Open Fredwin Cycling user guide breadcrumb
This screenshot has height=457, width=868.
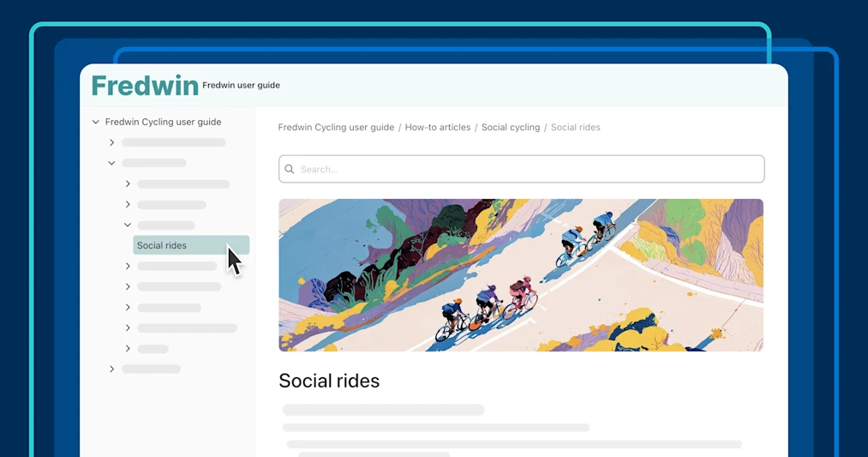pos(336,128)
